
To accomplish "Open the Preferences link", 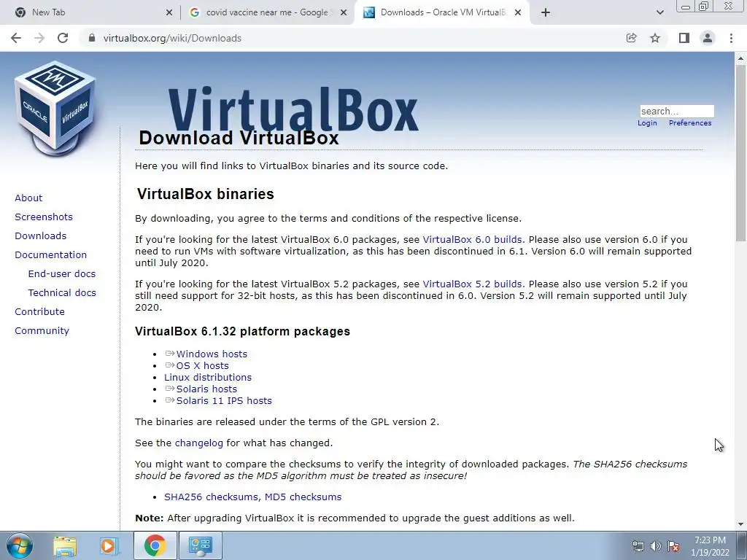I will coord(690,122).
